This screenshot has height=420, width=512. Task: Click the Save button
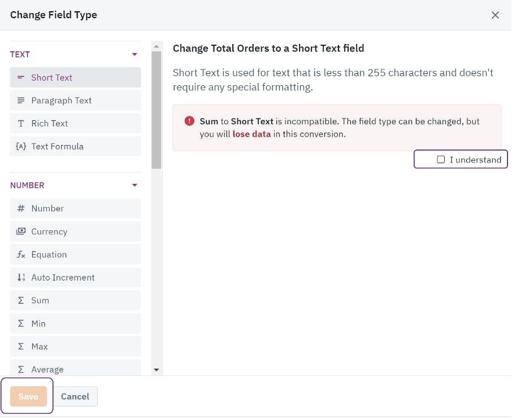tap(28, 396)
